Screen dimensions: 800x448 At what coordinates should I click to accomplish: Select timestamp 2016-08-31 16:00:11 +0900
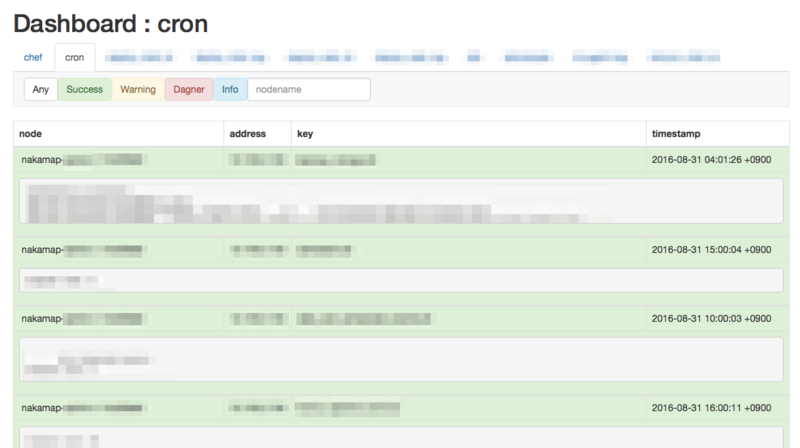pos(711,408)
